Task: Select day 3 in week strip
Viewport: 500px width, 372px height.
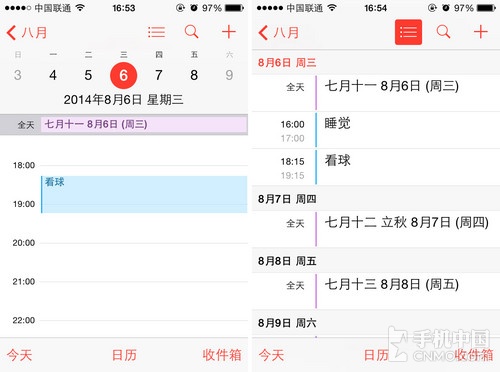Action: 18,75
